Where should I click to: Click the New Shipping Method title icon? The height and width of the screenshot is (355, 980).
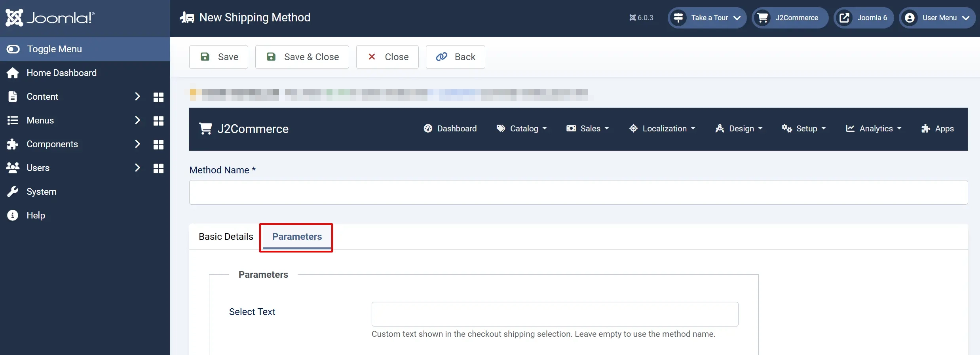[x=187, y=18]
